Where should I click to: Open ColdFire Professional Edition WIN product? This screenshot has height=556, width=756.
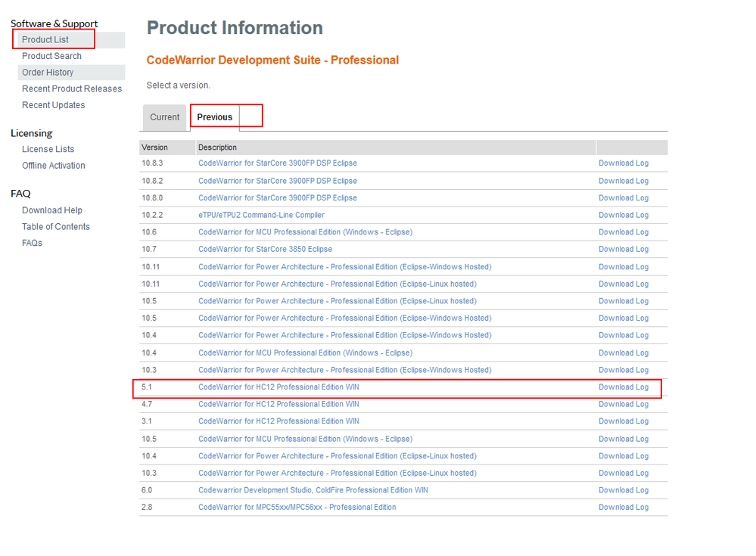coord(313,490)
